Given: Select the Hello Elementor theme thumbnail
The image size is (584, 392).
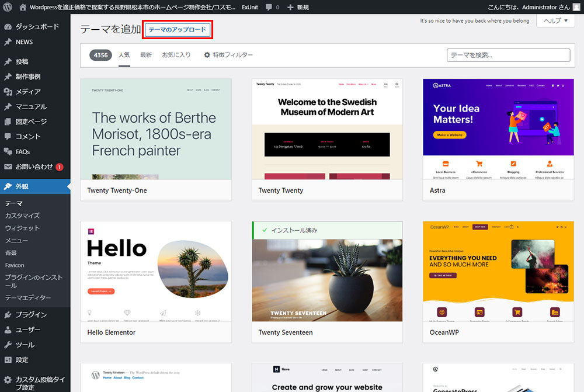Looking at the screenshot, I should pyautogui.click(x=156, y=271).
